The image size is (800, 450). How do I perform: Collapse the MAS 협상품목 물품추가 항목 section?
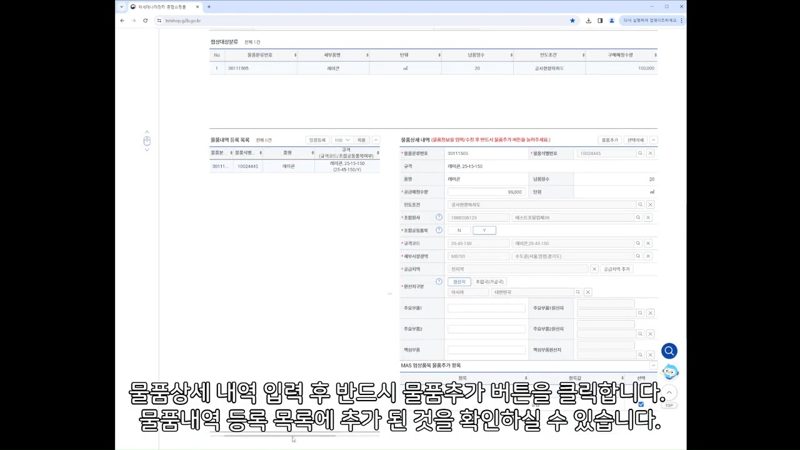click(x=653, y=365)
